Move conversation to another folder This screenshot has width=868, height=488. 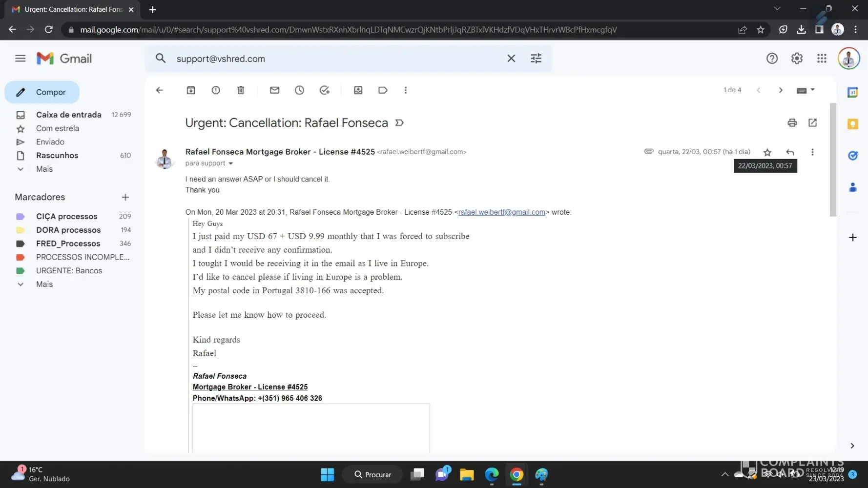click(x=358, y=90)
